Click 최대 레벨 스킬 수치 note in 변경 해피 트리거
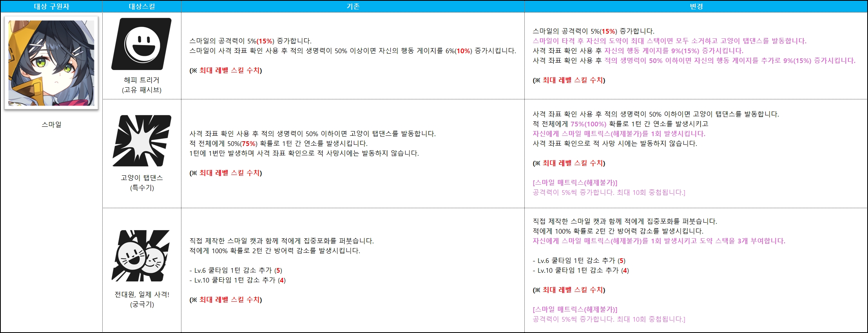The image size is (868, 333). (569, 80)
